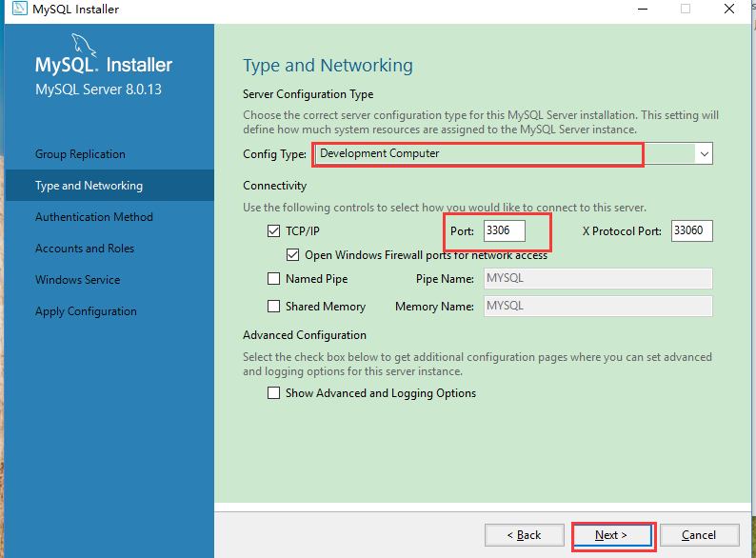The image size is (756, 558).
Task: Enable the Shared Memory checkbox
Action: pyautogui.click(x=273, y=307)
